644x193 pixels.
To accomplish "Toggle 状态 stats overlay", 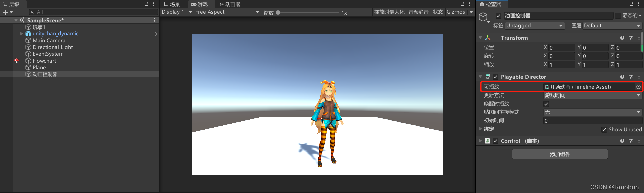I will (x=438, y=12).
